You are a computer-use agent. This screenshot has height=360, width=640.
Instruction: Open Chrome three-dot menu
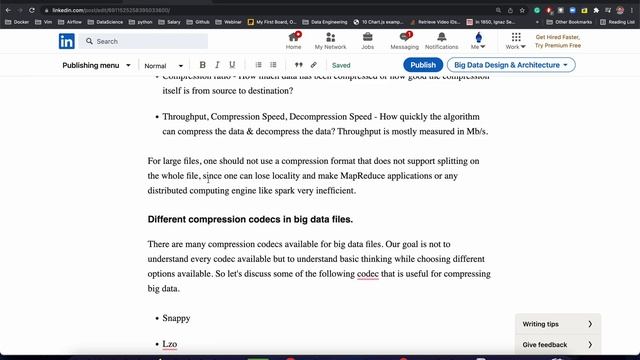tap(632, 10)
